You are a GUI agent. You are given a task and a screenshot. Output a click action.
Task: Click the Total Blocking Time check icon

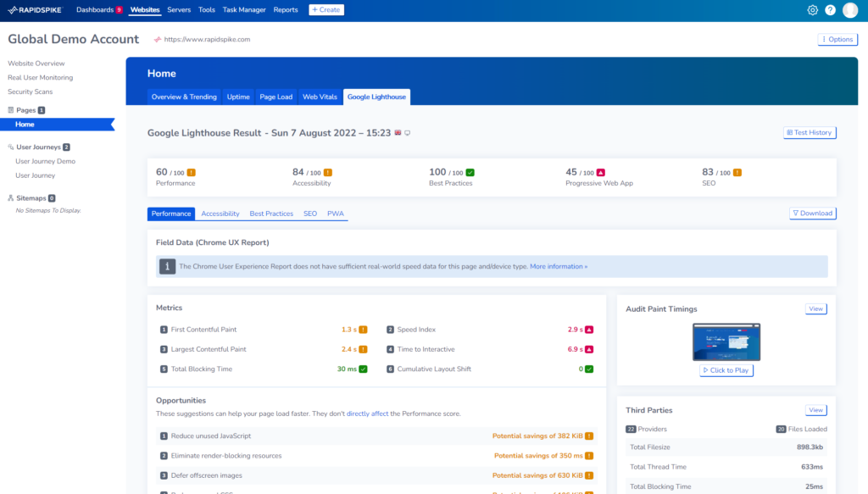[363, 369]
